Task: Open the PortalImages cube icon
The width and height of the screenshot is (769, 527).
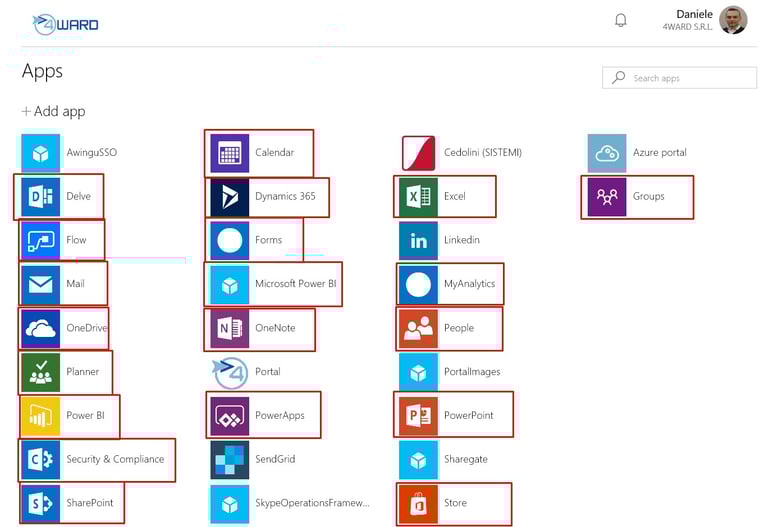Action: 418,372
